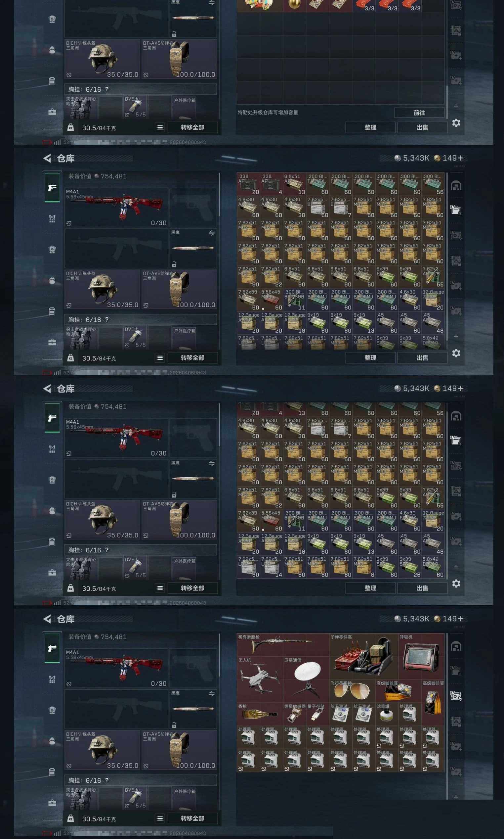Select the highlighted container tab beside 高级咖啡豆
The image size is (504, 839).
(x=456, y=696)
